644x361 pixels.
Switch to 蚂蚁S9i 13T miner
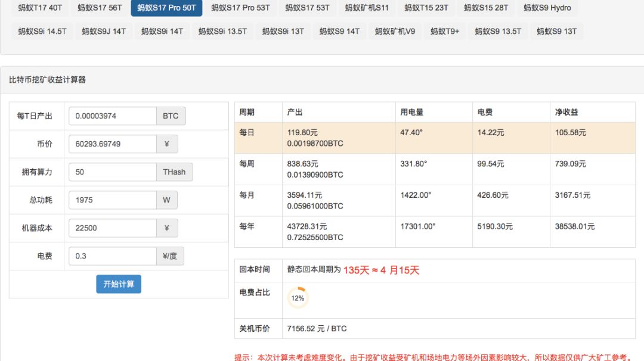[x=283, y=31]
